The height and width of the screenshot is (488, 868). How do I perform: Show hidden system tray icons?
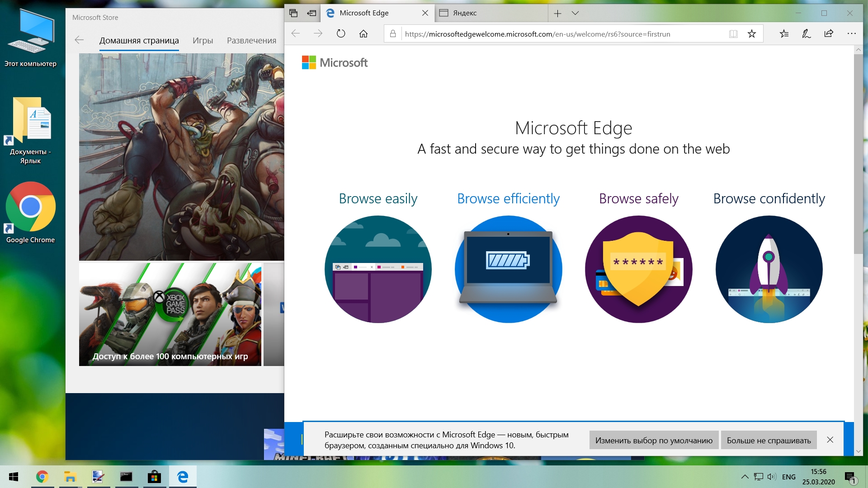point(745,477)
